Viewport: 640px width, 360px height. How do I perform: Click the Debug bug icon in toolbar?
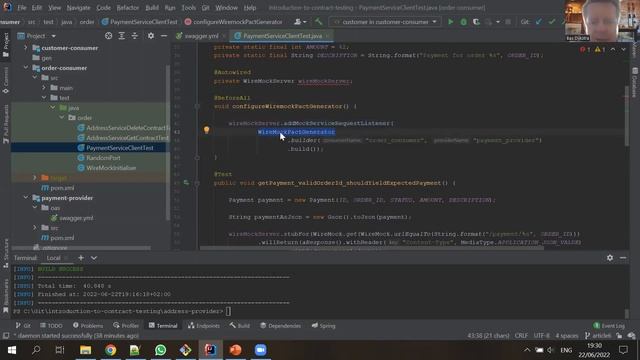coord(464,22)
